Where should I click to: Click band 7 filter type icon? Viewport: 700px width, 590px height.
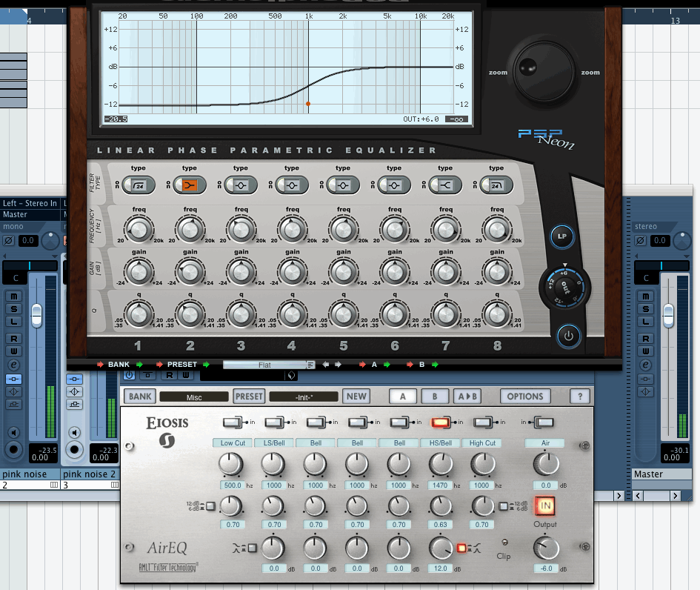pos(445,185)
